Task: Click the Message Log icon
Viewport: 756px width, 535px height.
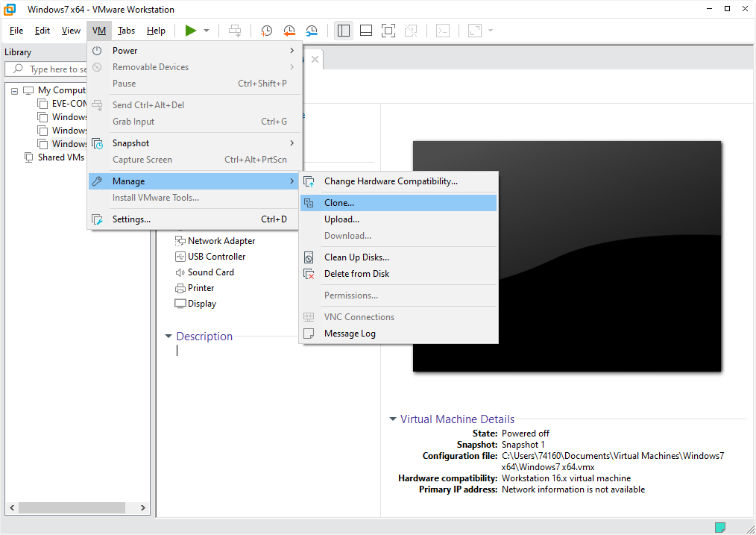Action: pyautogui.click(x=309, y=334)
